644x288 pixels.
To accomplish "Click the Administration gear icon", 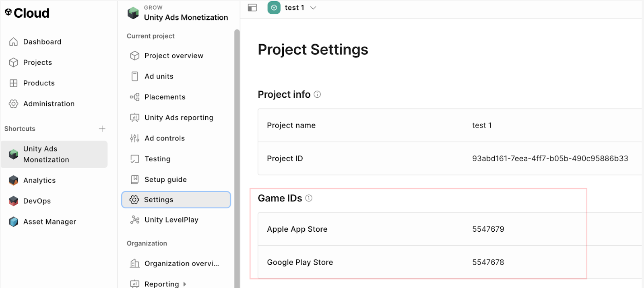I will click(x=13, y=104).
